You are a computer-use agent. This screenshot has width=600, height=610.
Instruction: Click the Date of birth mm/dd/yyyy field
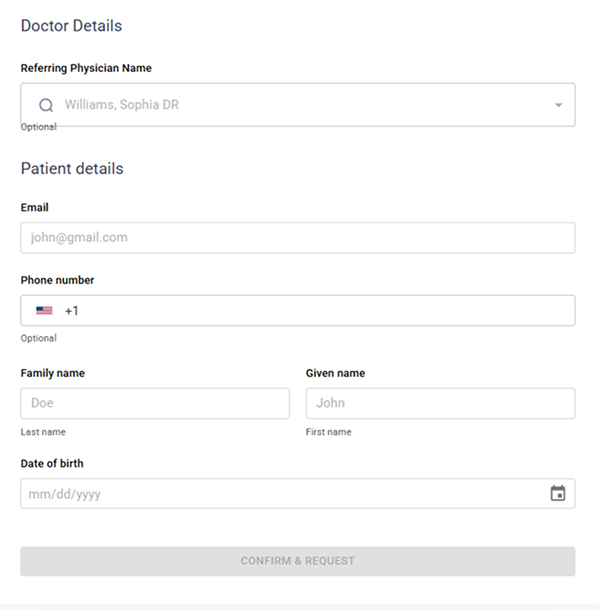point(280,494)
